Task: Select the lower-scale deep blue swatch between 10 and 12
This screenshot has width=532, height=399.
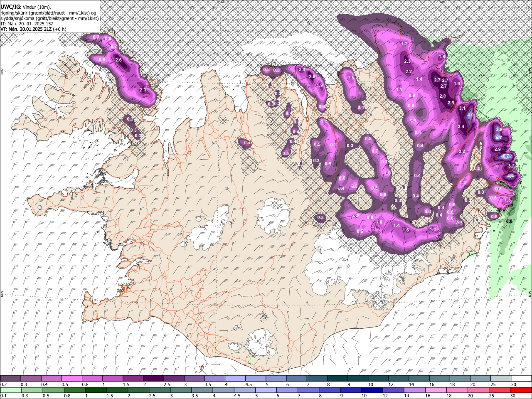Action: (371, 390)
